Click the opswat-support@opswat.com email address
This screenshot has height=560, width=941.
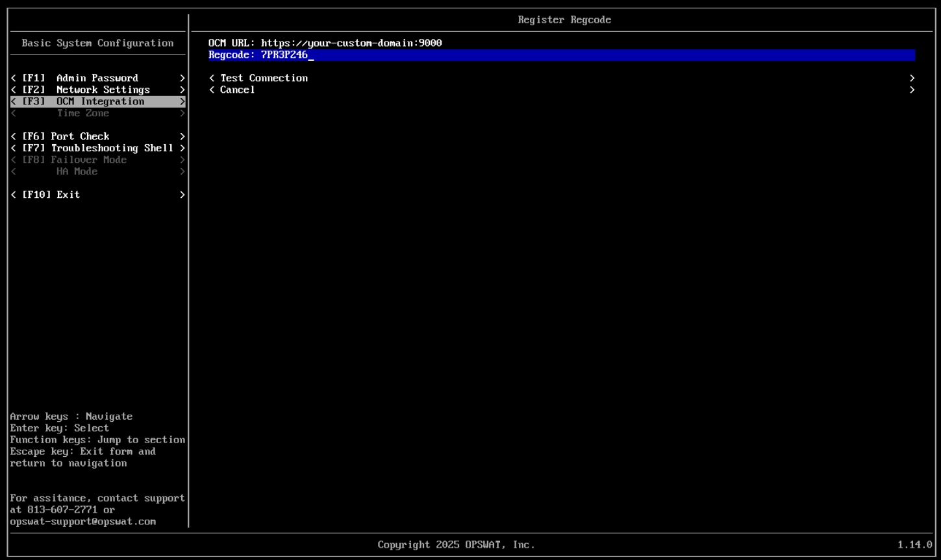click(83, 522)
